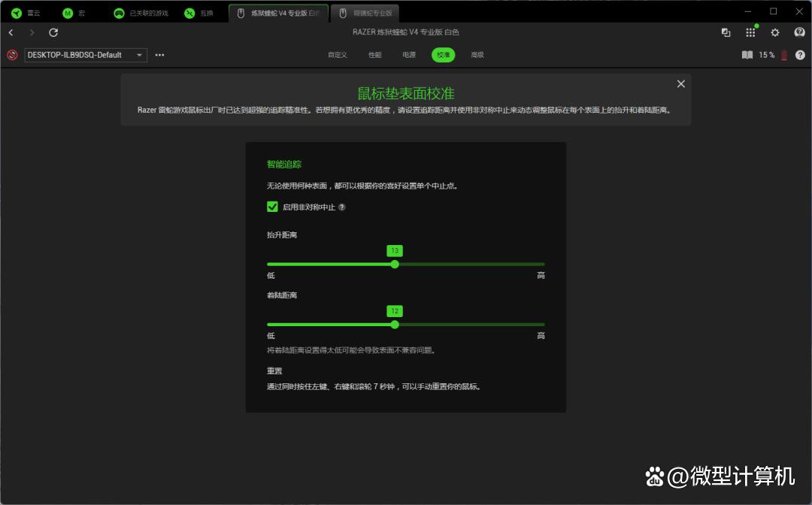
Task: Click the user guide book icon
Action: tap(747, 55)
